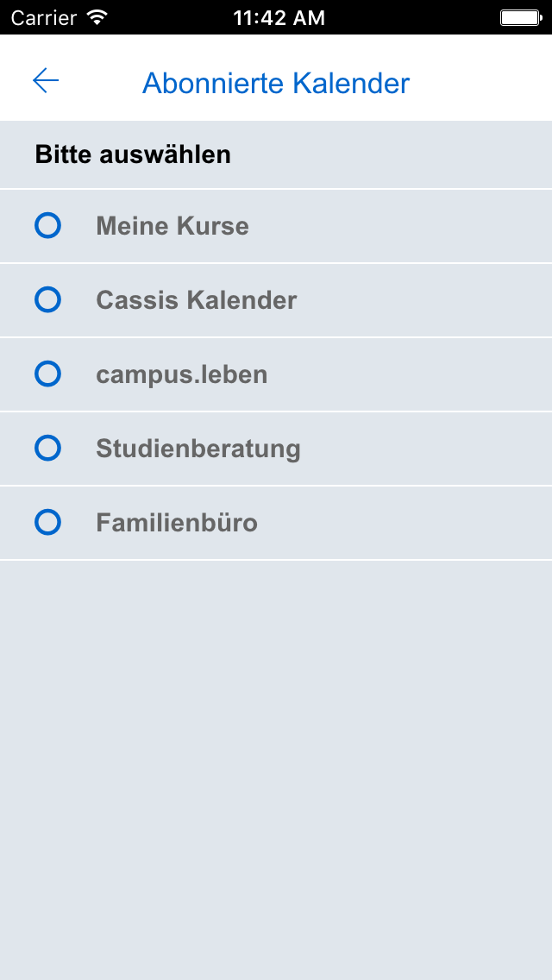Tap the Carrier label in status bar
This screenshot has width=552, height=980.
click(x=42, y=17)
